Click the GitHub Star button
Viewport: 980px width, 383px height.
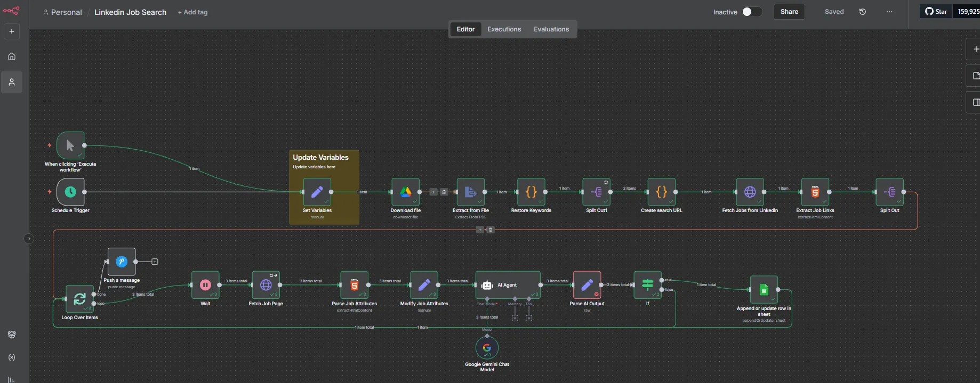coord(936,12)
